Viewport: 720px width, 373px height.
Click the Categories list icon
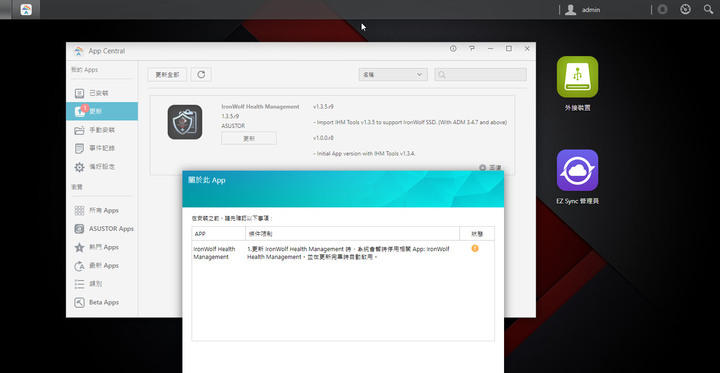click(x=79, y=284)
